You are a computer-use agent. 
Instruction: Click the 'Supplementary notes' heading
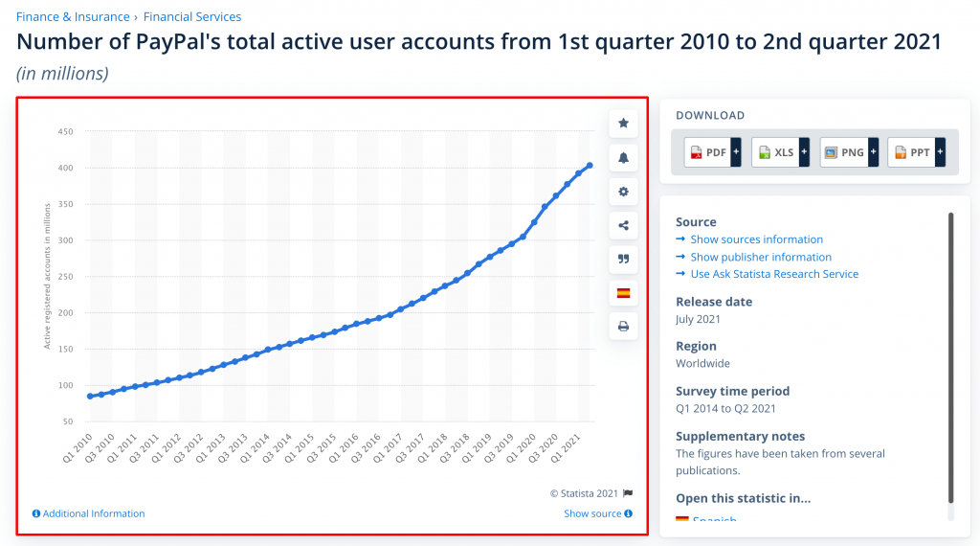[740, 436]
